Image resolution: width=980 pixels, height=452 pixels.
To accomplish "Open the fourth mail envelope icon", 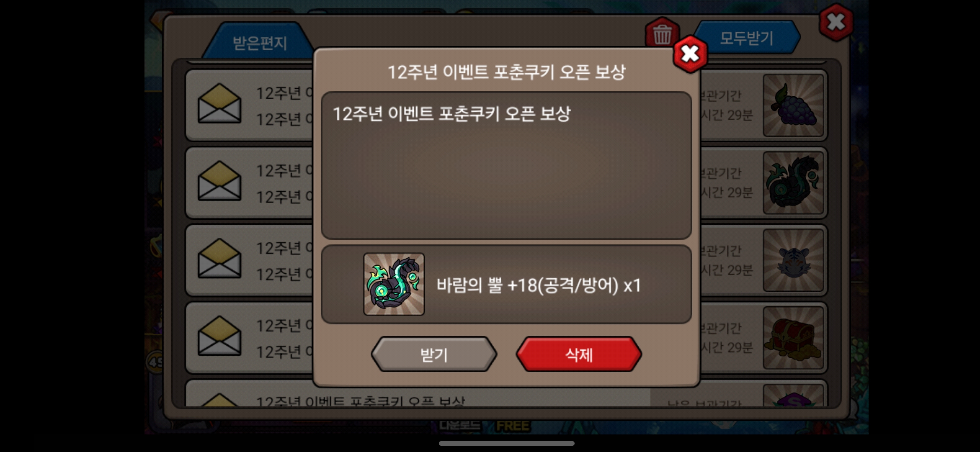I will [219, 335].
